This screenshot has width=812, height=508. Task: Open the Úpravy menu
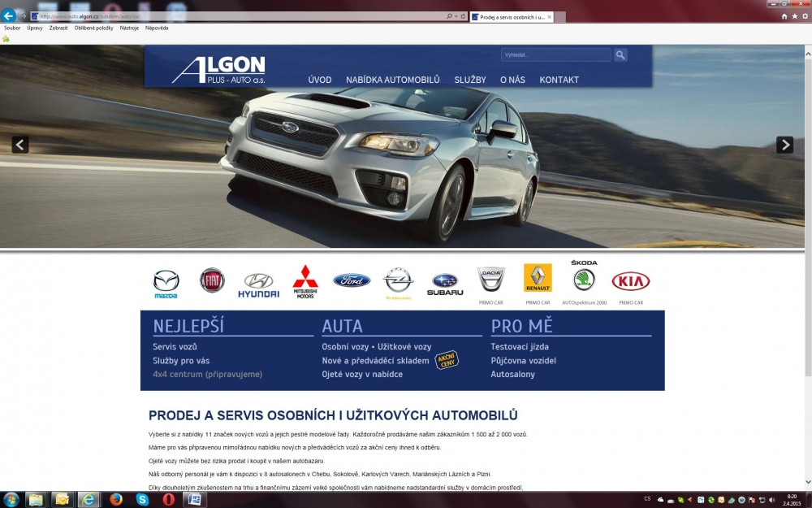coord(35,28)
